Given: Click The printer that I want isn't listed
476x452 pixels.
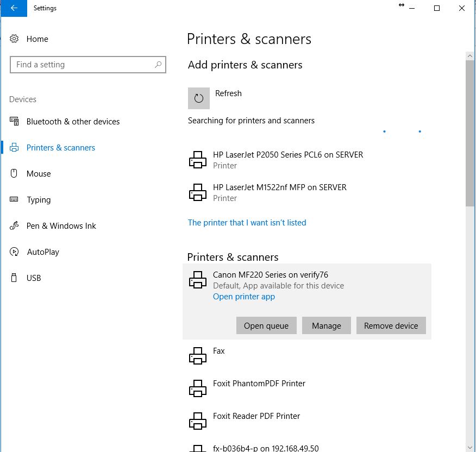Looking at the screenshot, I should click(247, 223).
